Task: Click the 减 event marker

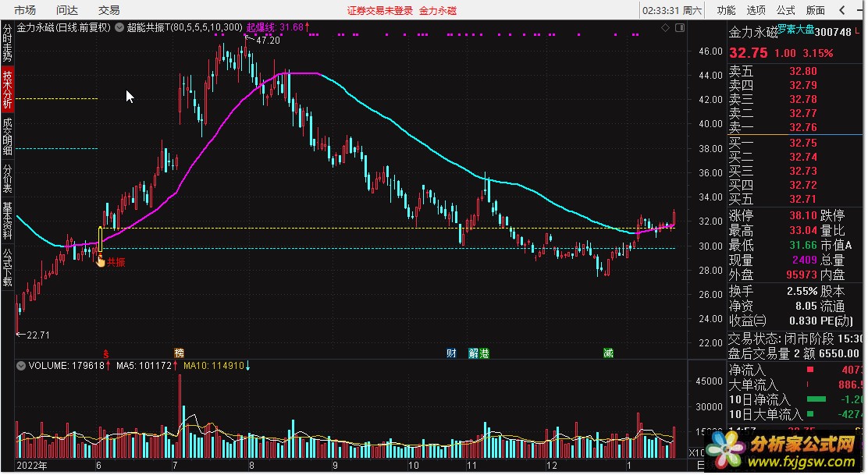Action: coord(608,353)
